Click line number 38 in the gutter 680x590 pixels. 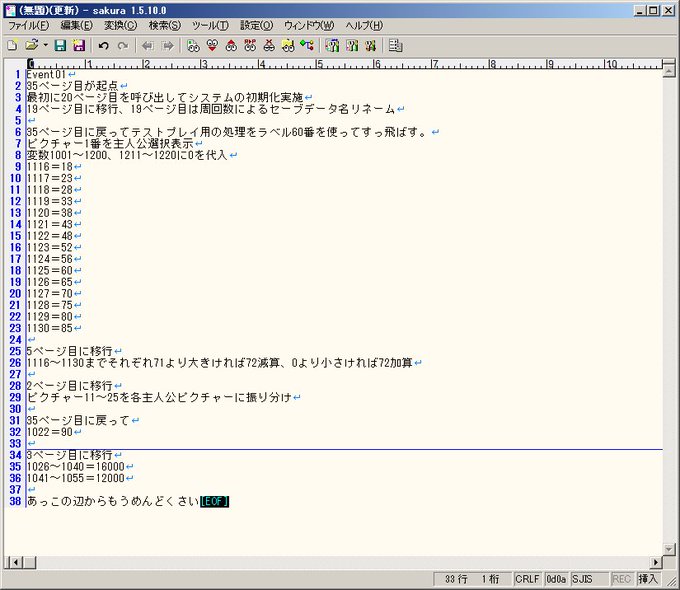15,501
